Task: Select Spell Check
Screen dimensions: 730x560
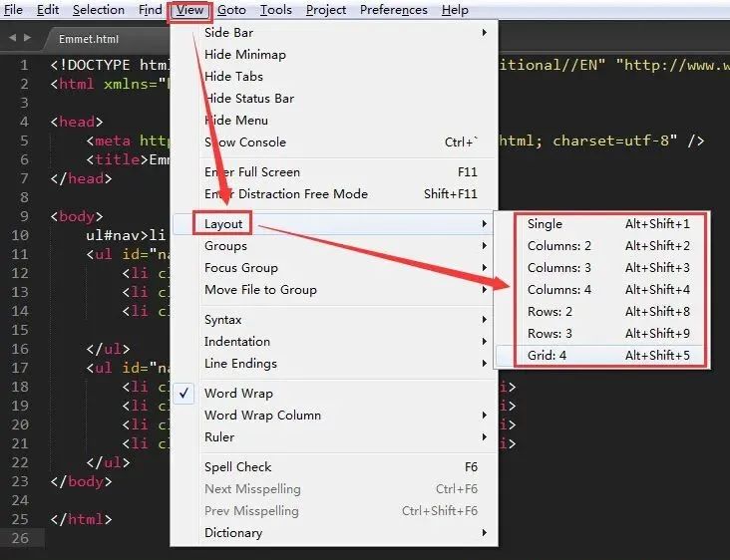Action: pos(334,467)
